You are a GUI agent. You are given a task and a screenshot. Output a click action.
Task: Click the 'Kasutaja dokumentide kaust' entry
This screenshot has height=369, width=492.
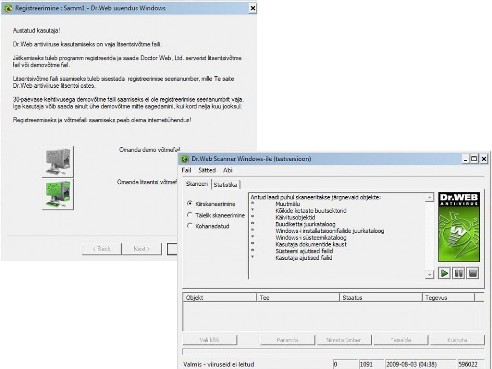click(x=311, y=244)
